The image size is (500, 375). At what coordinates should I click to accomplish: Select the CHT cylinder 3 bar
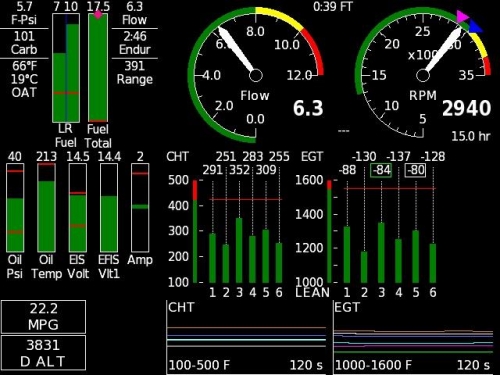[239, 250]
